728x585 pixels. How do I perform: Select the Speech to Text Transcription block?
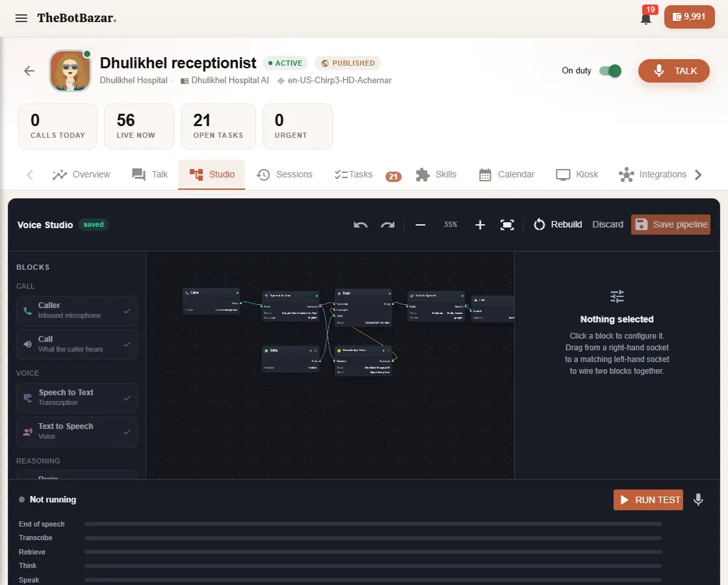pyautogui.click(x=77, y=398)
